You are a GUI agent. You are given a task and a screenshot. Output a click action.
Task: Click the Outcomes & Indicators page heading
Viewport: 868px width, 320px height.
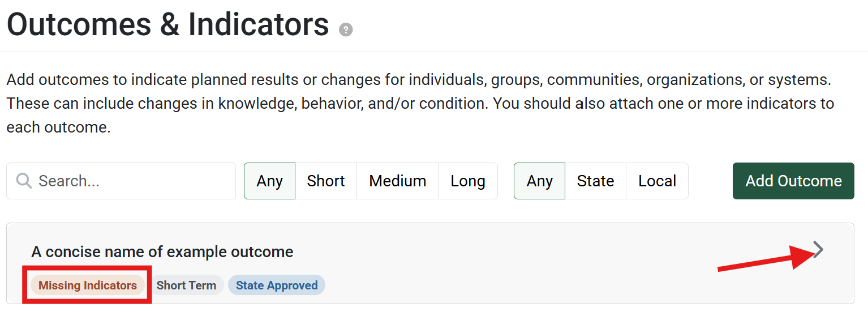pos(167,24)
